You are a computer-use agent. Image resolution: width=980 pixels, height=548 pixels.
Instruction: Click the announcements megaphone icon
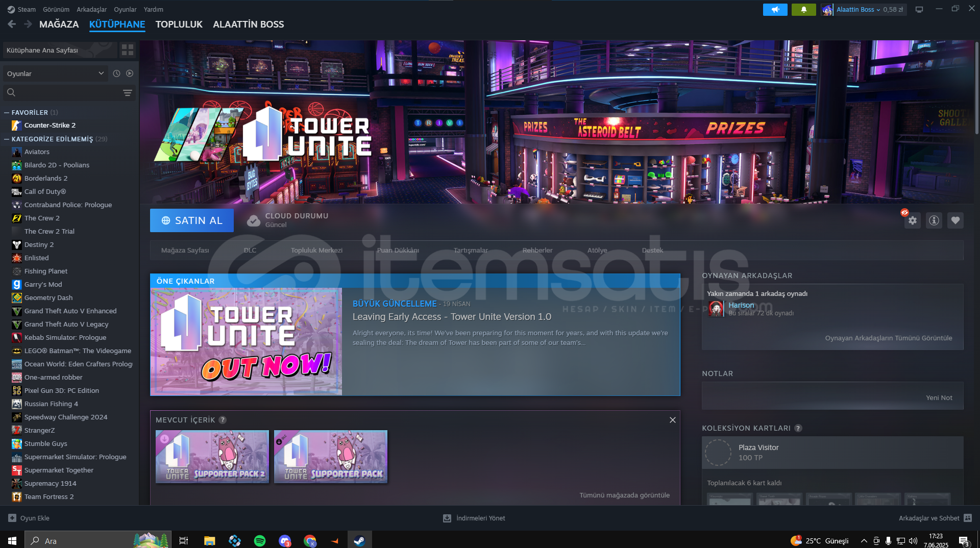(775, 10)
